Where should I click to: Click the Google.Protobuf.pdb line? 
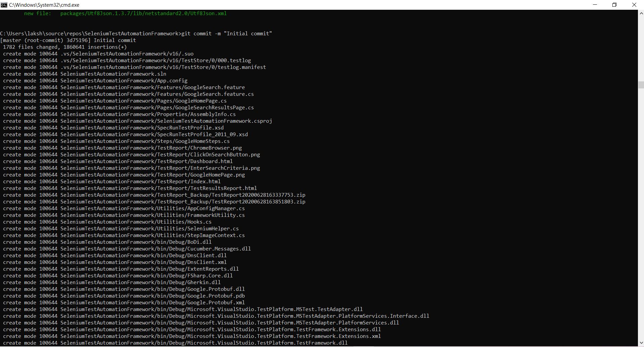click(124, 296)
